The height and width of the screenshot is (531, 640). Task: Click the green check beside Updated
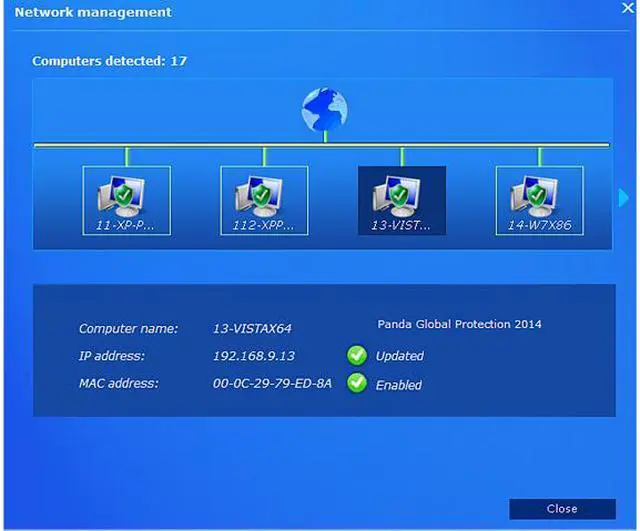(x=357, y=355)
